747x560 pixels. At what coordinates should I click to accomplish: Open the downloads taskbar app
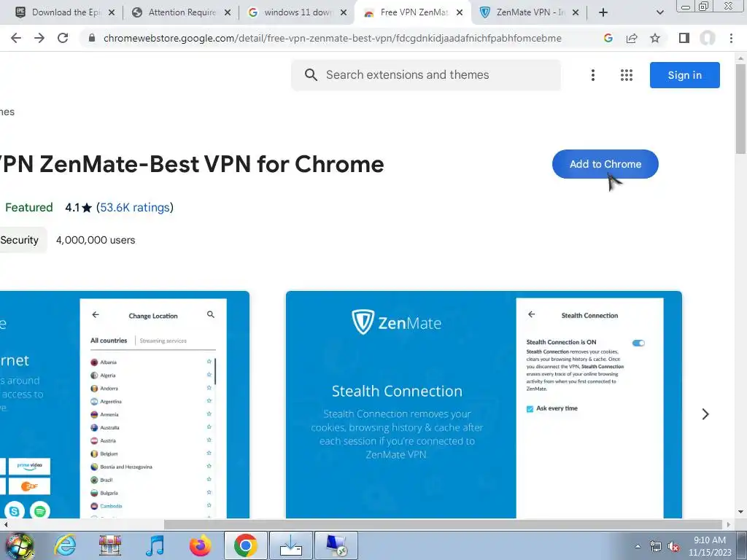point(290,545)
